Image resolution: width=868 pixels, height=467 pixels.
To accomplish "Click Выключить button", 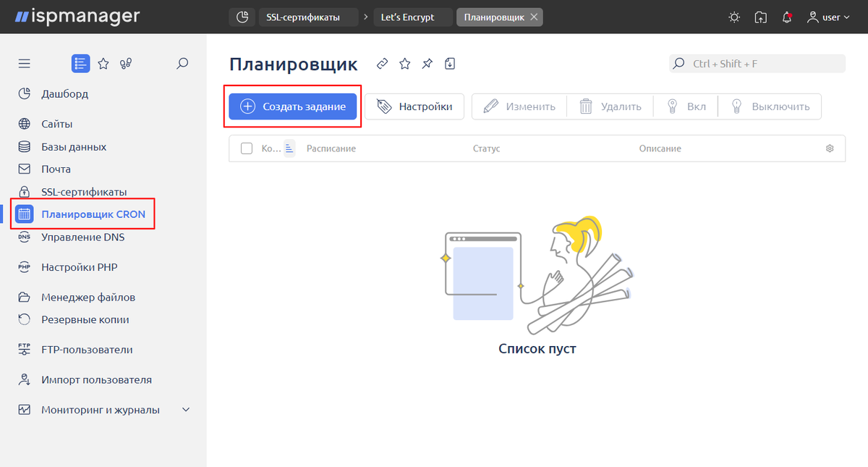I will tap(770, 106).
